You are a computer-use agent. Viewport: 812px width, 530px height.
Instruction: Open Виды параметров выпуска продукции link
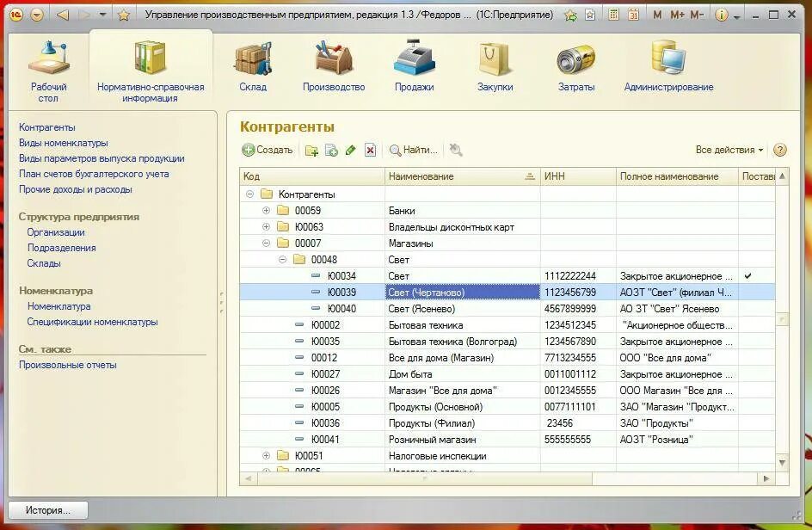pos(101,158)
